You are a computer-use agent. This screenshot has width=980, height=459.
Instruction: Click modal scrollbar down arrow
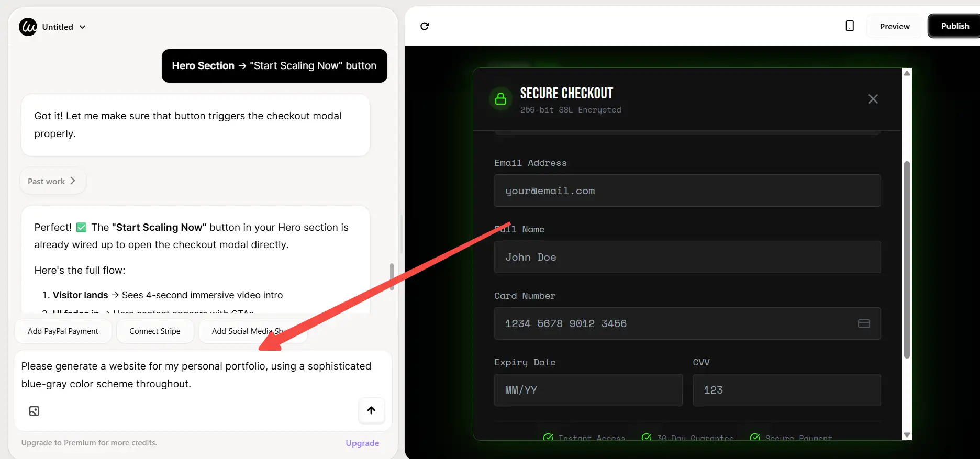(907, 435)
